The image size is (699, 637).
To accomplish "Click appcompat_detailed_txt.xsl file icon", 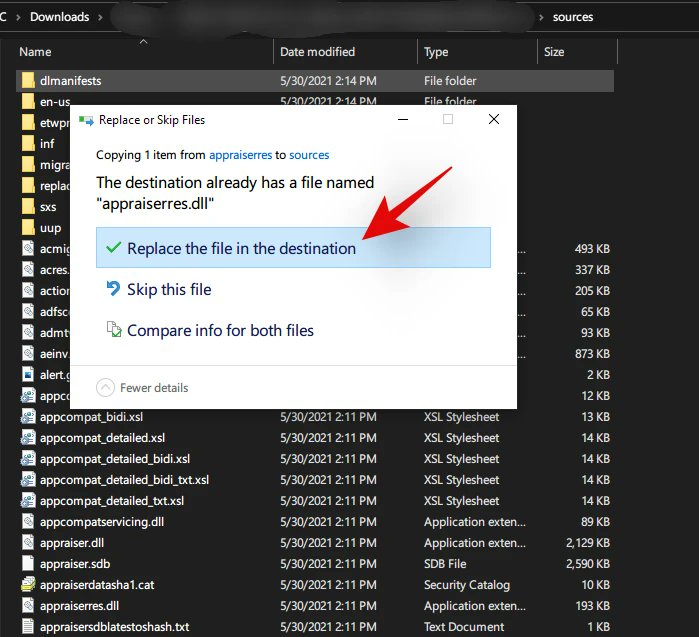I will click(28, 500).
